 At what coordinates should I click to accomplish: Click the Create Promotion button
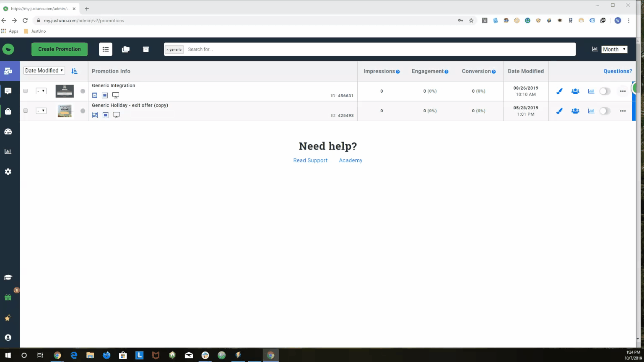59,49
